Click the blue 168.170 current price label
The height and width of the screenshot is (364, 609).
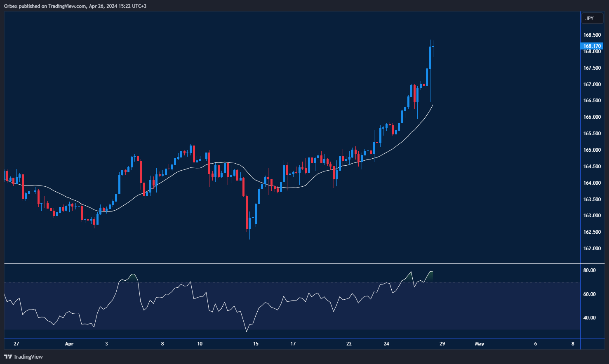[x=592, y=46]
